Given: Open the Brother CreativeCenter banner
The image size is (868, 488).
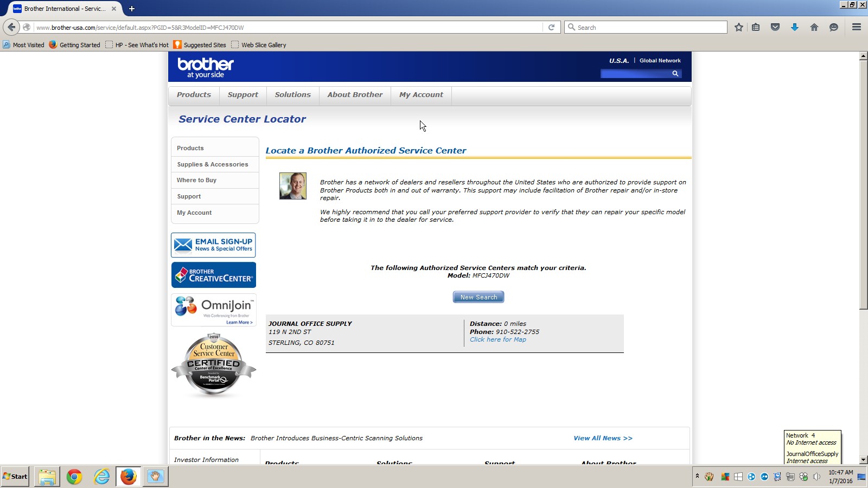Looking at the screenshot, I should [213, 275].
